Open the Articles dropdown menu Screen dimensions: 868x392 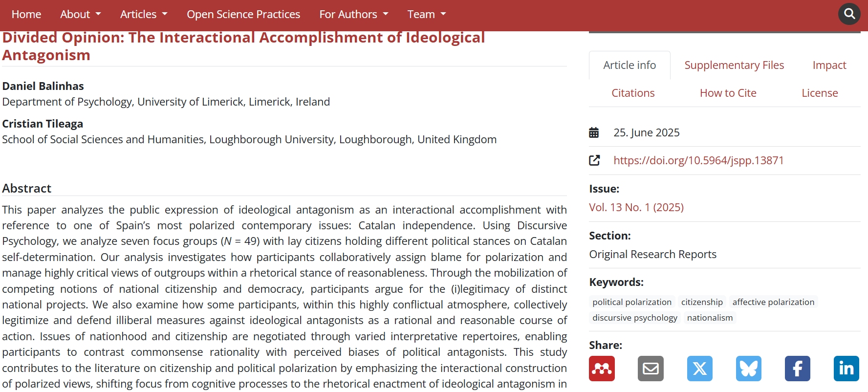[x=144, y=15]
